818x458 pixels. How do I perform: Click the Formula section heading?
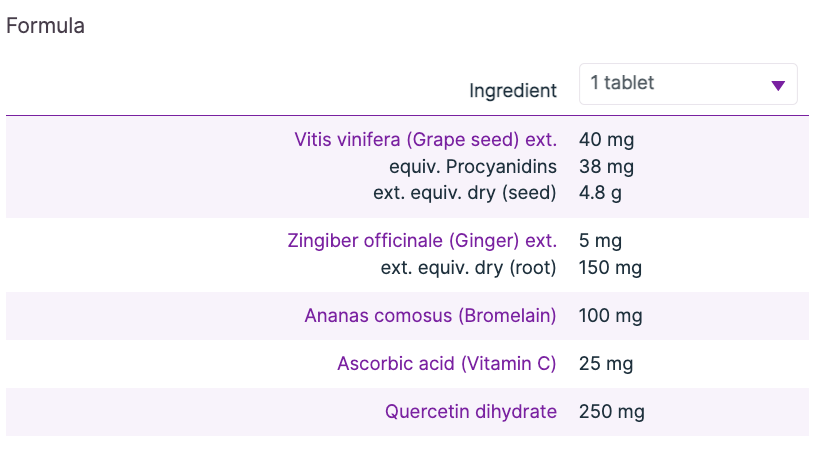[45, 26]
